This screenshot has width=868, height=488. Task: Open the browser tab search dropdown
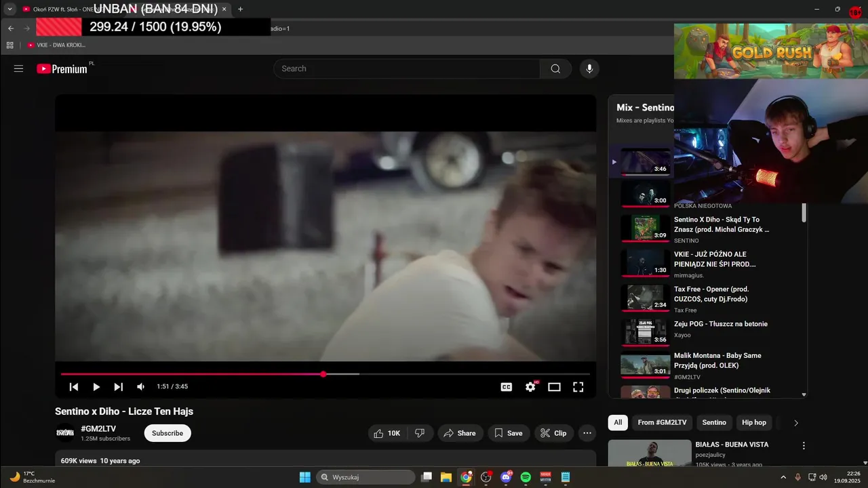(9, 9)
